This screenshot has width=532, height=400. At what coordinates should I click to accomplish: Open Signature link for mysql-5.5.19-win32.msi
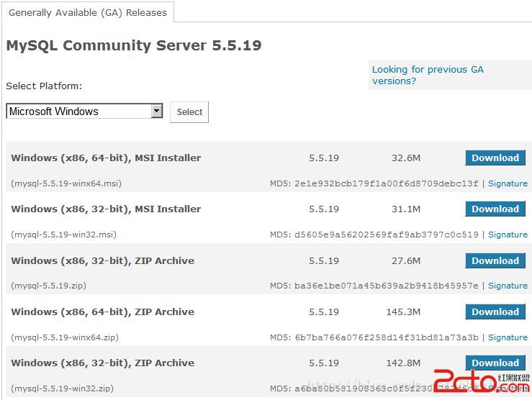[508, 235]
